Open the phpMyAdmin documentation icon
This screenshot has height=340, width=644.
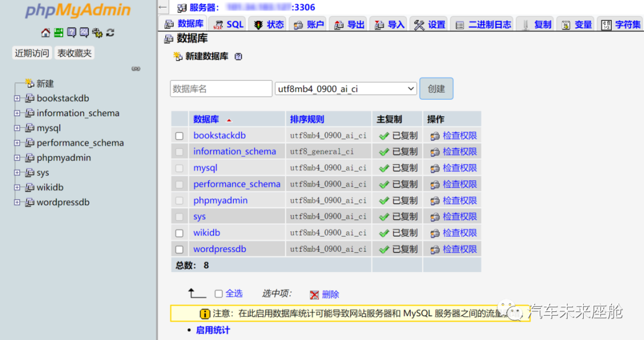pyautogui.click(x=72, y=32)
